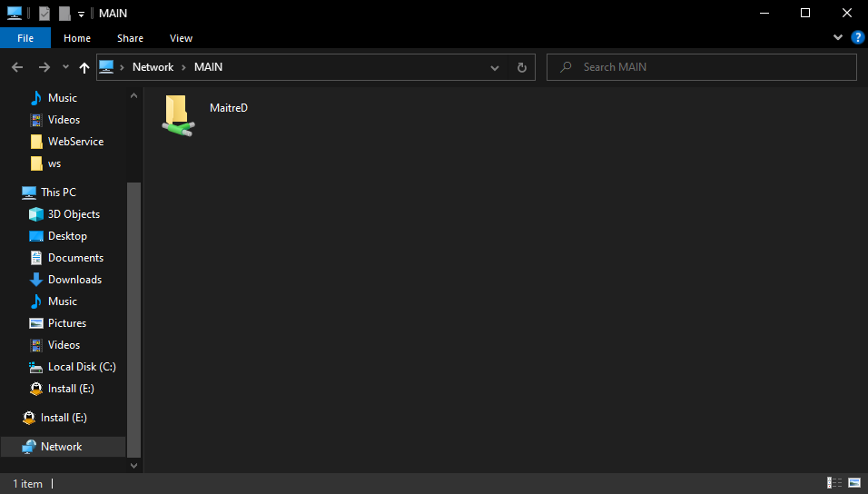Open Customize Quick Access Toolbar dropdown
The image size is (868, 494).
click(x=81, y=14)
